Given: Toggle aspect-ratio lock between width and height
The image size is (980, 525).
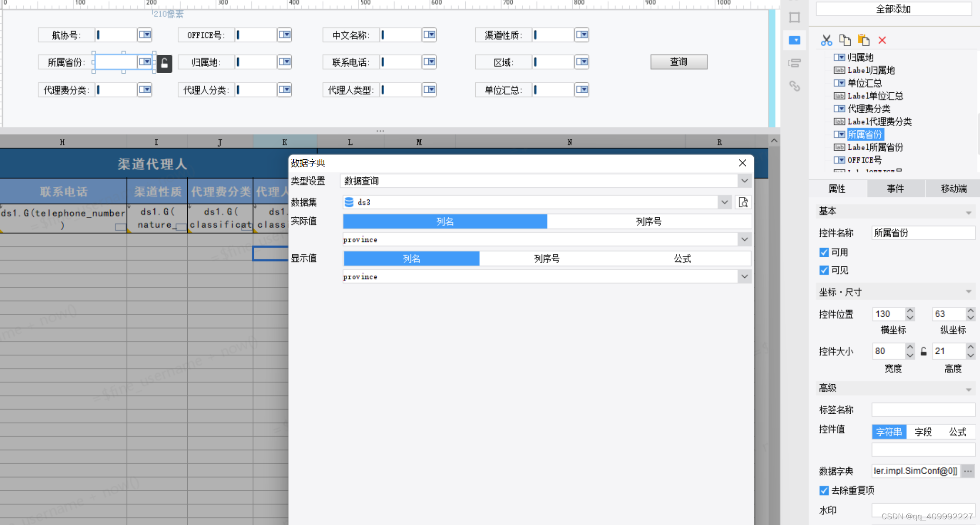Looking at the screenshot, I should [923, 351].
